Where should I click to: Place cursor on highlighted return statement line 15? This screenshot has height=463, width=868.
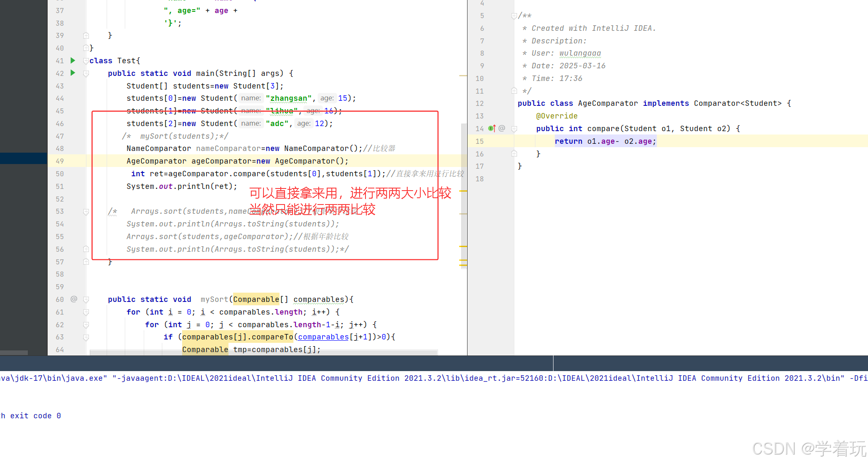605,141
